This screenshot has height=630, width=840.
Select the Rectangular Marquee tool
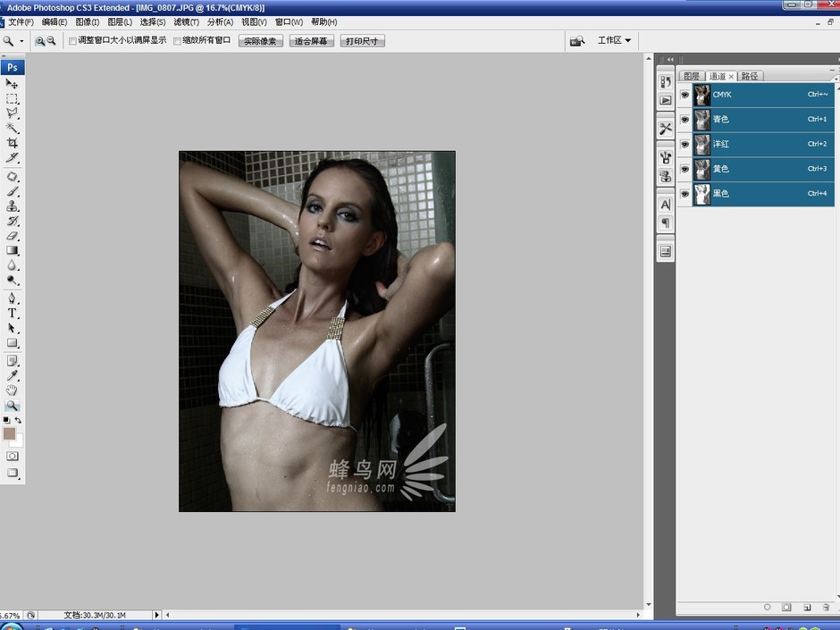click(12, 98)
